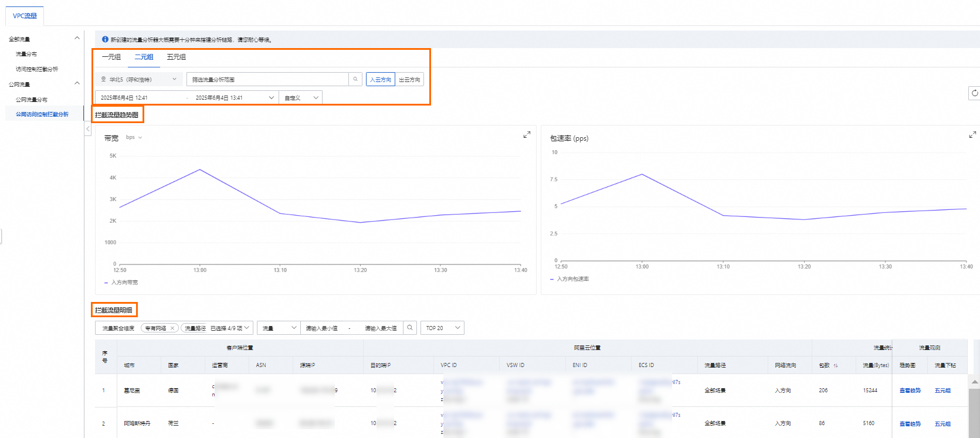980x438 pixels.
Task: Focus the 请输入最小值 field
Action: tap(322, 328)
